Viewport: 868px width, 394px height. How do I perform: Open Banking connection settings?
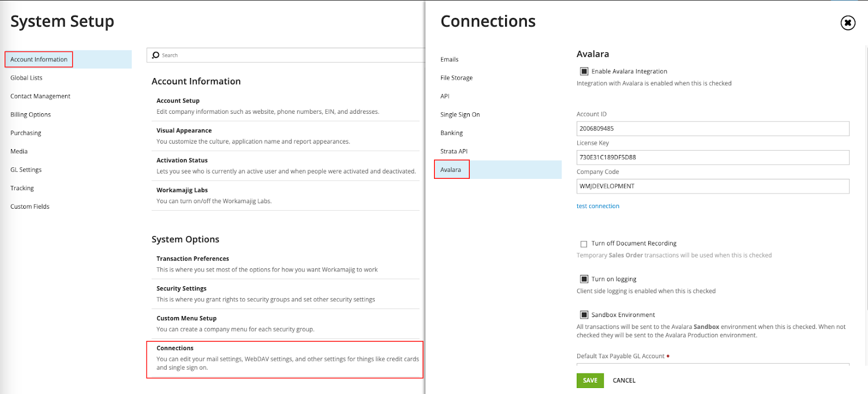click(x=451, y=133)
